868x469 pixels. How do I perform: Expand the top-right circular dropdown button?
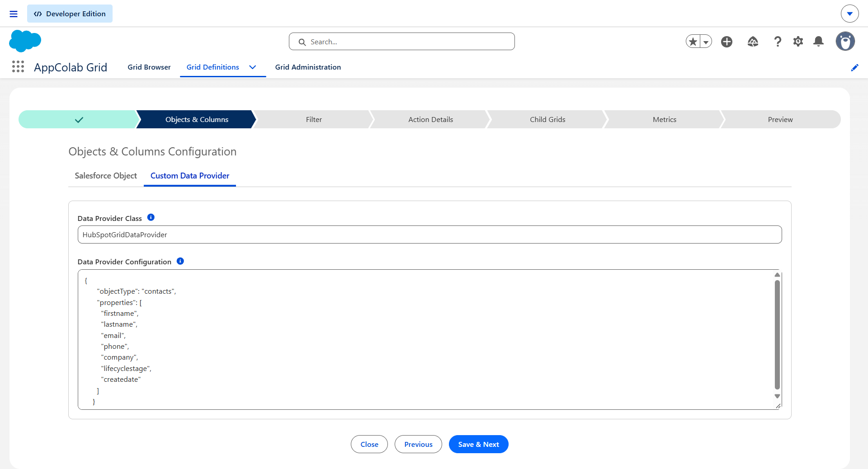[x=850, y=14]
